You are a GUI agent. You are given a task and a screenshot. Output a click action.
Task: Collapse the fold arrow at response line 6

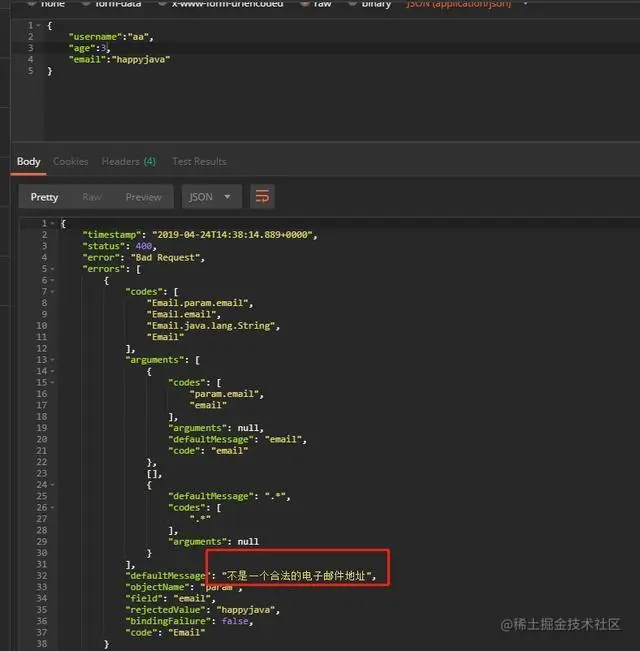pyautogui.click(x=53, y=280)
